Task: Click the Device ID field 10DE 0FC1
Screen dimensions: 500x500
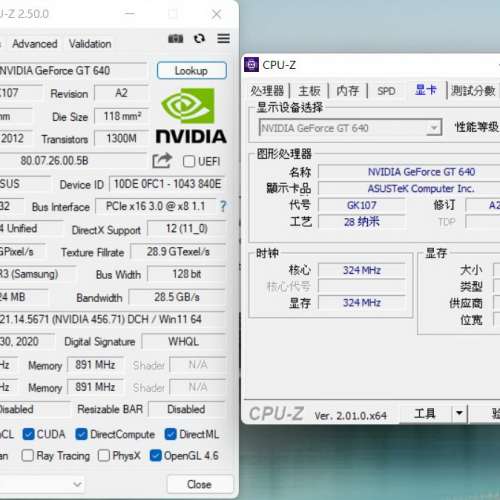Action: pos(167,184)
